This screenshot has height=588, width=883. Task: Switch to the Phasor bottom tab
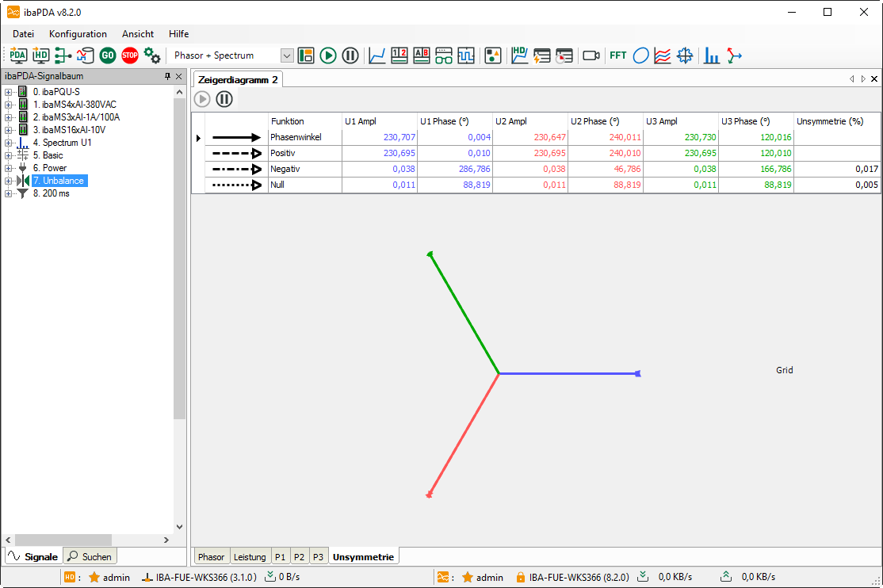(211, 556)
